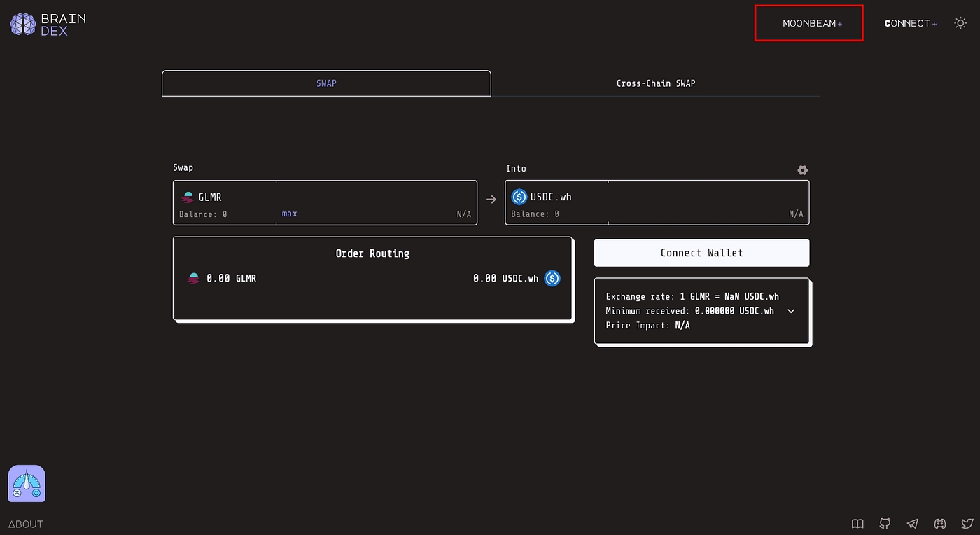The width and height of the screenshot is (980, 535).
Task: Open swap settings gear icon
Action: coord(802,170)
